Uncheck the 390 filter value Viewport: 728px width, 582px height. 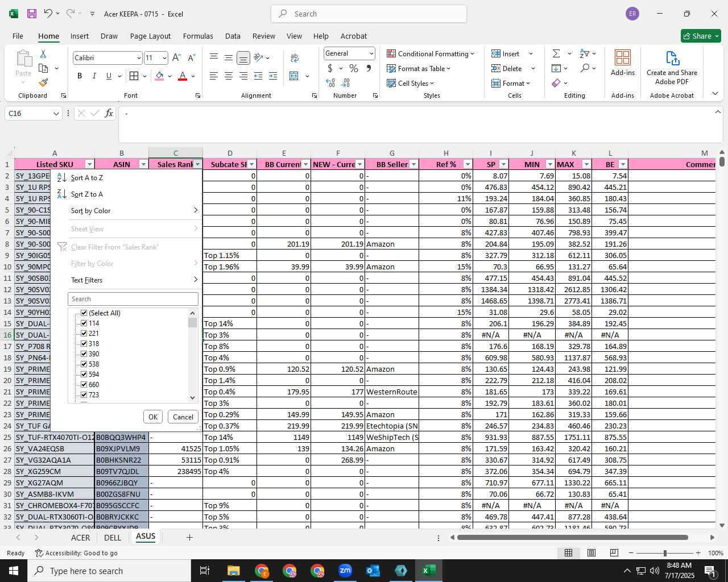point(84,354)
